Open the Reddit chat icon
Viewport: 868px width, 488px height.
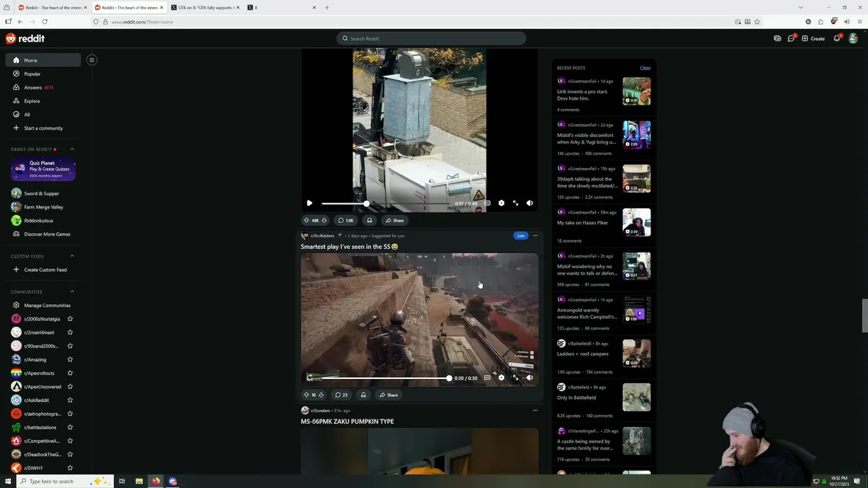tap(791, 39)
